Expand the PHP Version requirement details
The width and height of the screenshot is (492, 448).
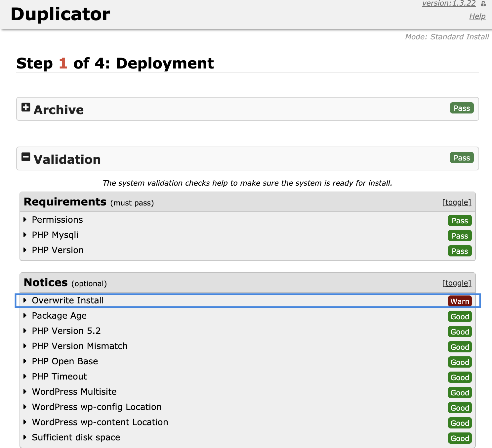[x=58, y=250]
